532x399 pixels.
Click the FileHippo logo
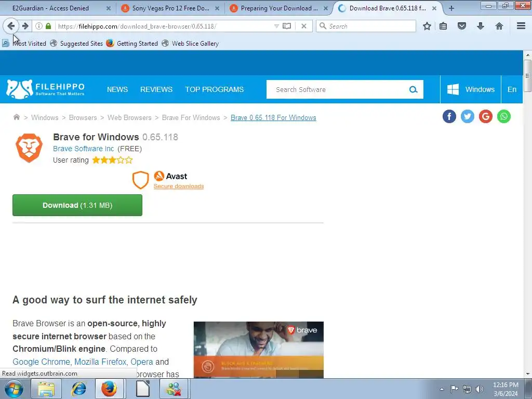[x=46, y=89]
